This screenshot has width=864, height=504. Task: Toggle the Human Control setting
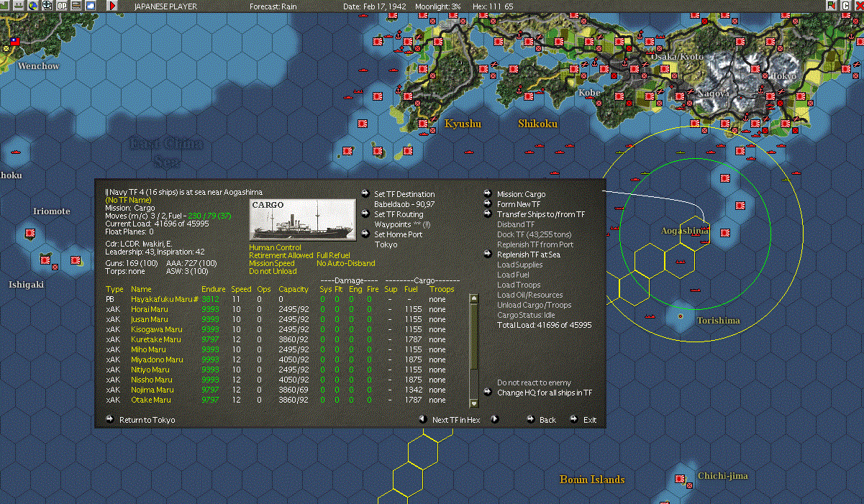tap(275, 247)
